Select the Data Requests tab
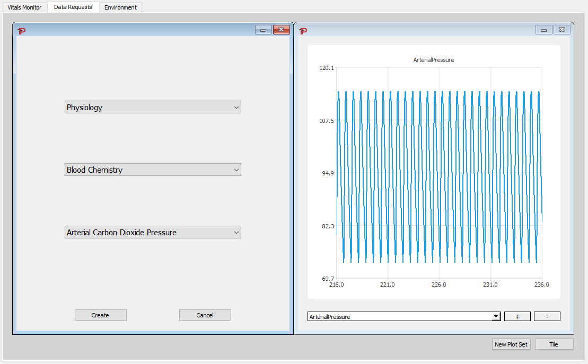This screenshot has width=588, height=364. coord(73,7)
